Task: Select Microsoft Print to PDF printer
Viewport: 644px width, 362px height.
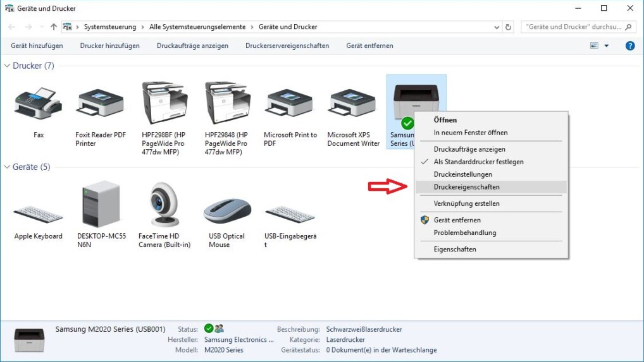Action: click(290, 104)
